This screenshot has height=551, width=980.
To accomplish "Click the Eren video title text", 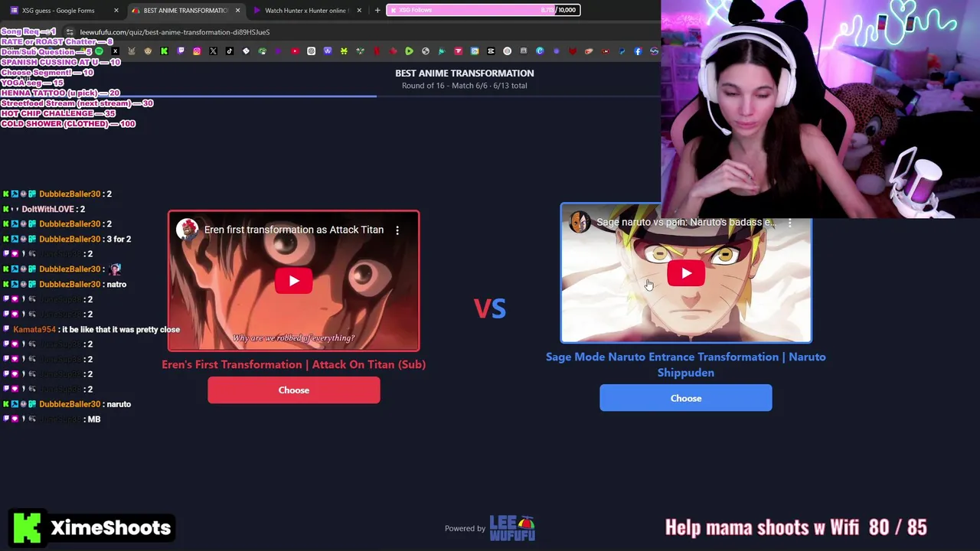I will (294, 230).
